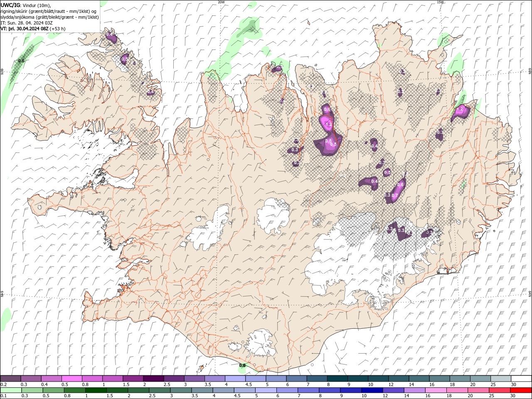Choose the navy blue swatch in lower legend row
The width and height of the screenshot is (532, 399).
pos(372,390)
